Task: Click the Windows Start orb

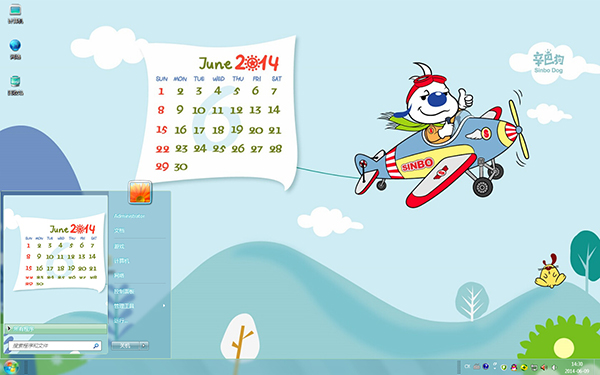Action: [x=11, y=367]
